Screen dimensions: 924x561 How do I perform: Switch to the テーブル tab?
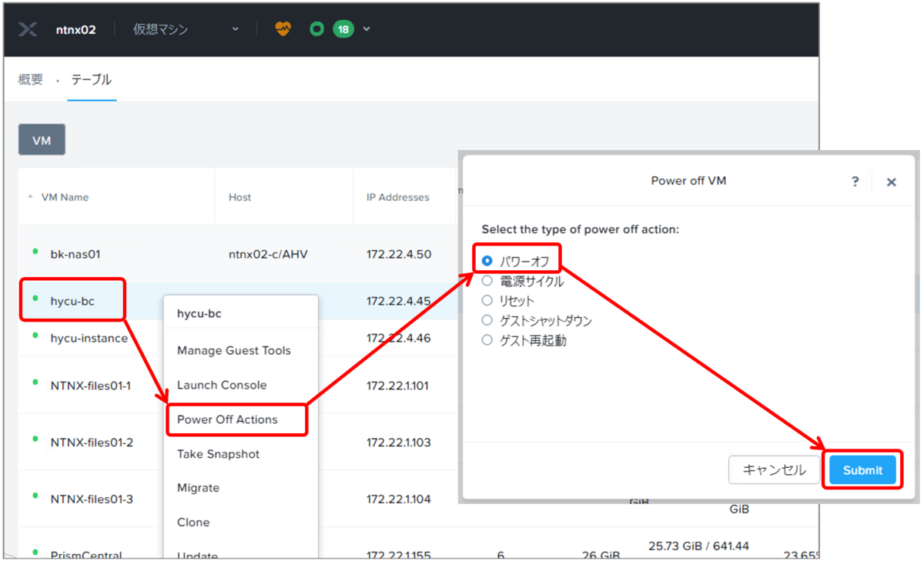(x=92, y=79)
